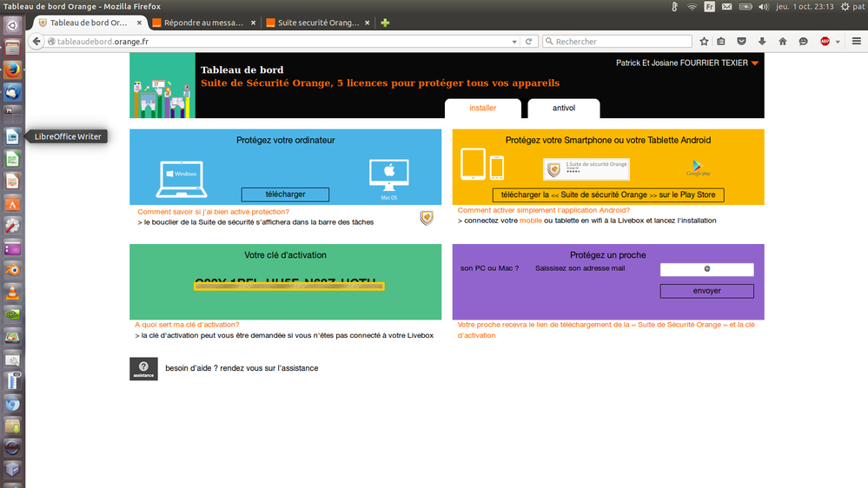Open the Firefox hamburger menu

[x=856, y=42]
